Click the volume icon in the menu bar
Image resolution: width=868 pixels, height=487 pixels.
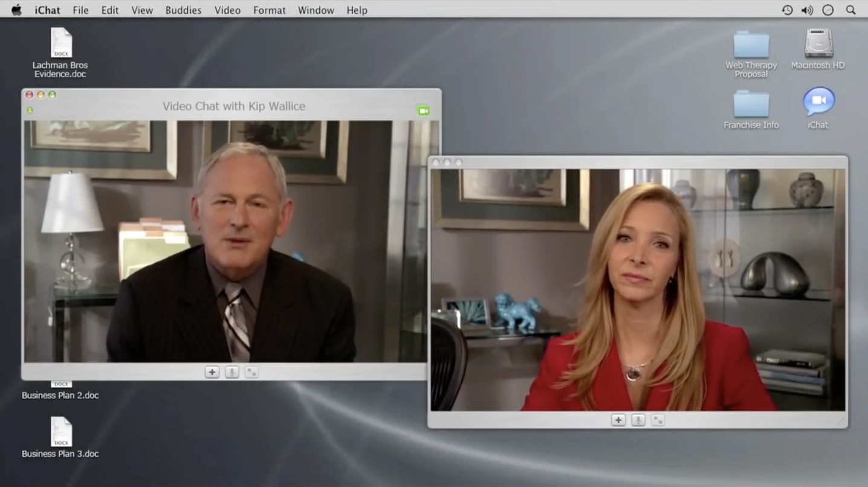tap(807, 10)
